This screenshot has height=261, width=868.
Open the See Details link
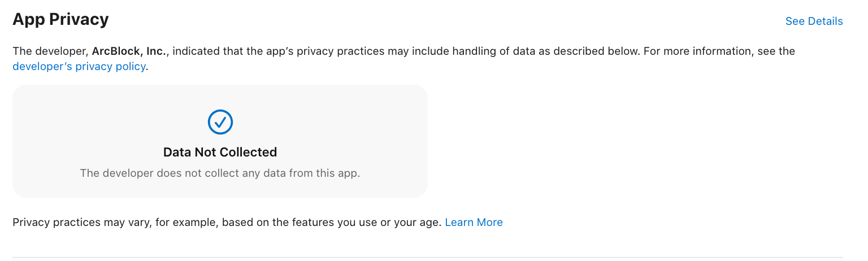click(814, 21)
